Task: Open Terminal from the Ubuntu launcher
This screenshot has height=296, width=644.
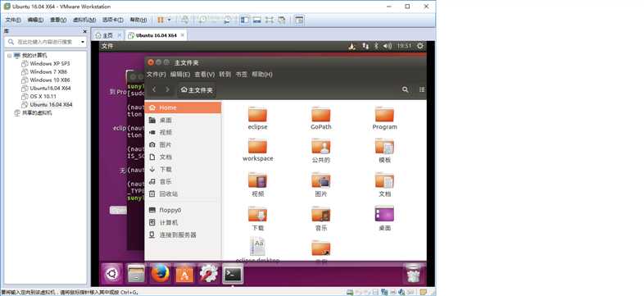Action: click(233, 274)
